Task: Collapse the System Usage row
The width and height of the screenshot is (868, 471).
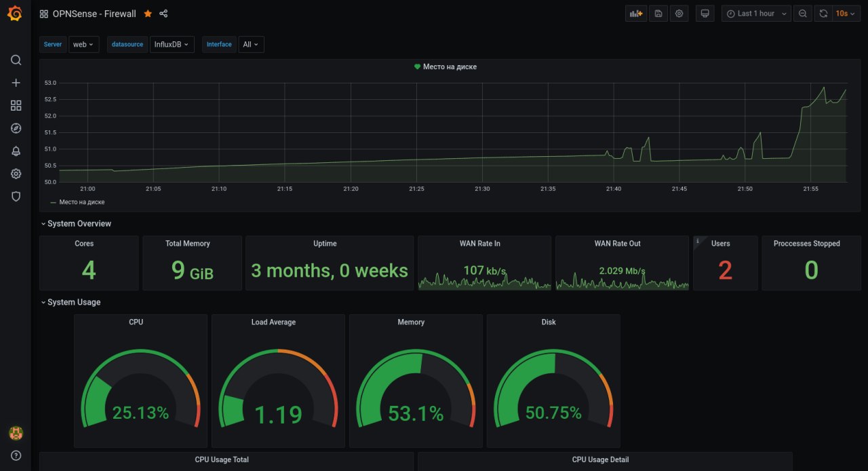Action: pyautogui.click(x=70, y=302)
